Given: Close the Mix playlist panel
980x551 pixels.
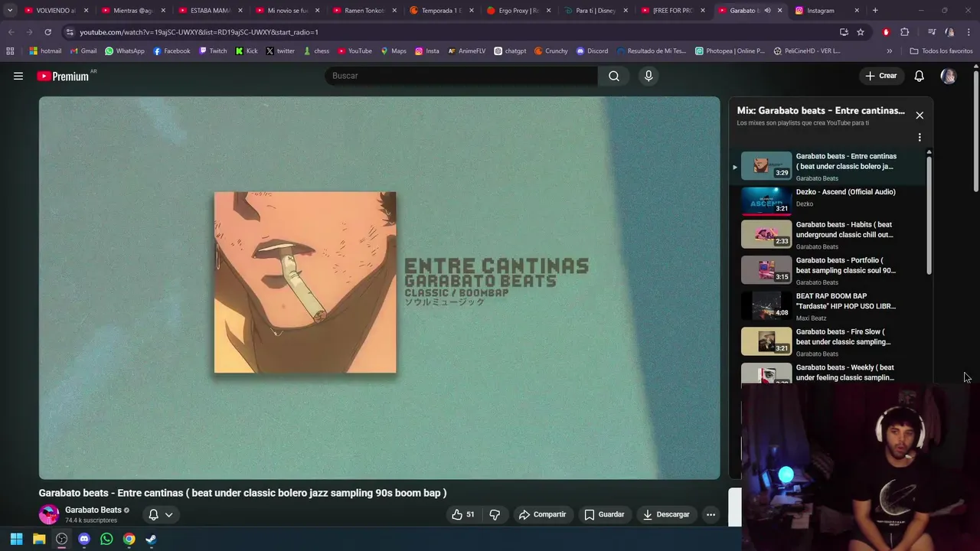Looking at the screenshot, I should pyautogui.click(x=920, y=115).
